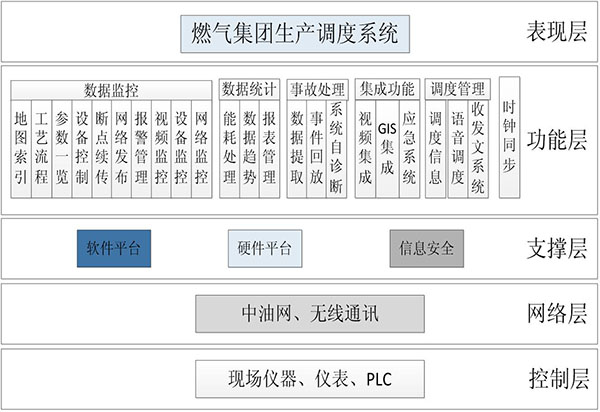Pick the 报表管理 box under 数据统计
Image resolution: width=600 pixels, height=412 pixels.
(x=269, y=149)
